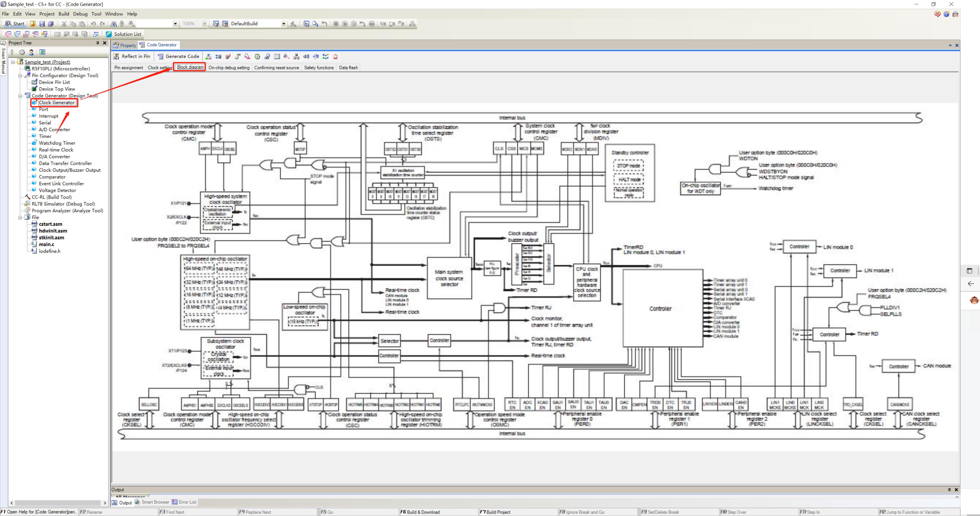The height and width of the screenshot is (516, 980).
Task: Click the Find binoculars icon
Action: coord(114,24)
